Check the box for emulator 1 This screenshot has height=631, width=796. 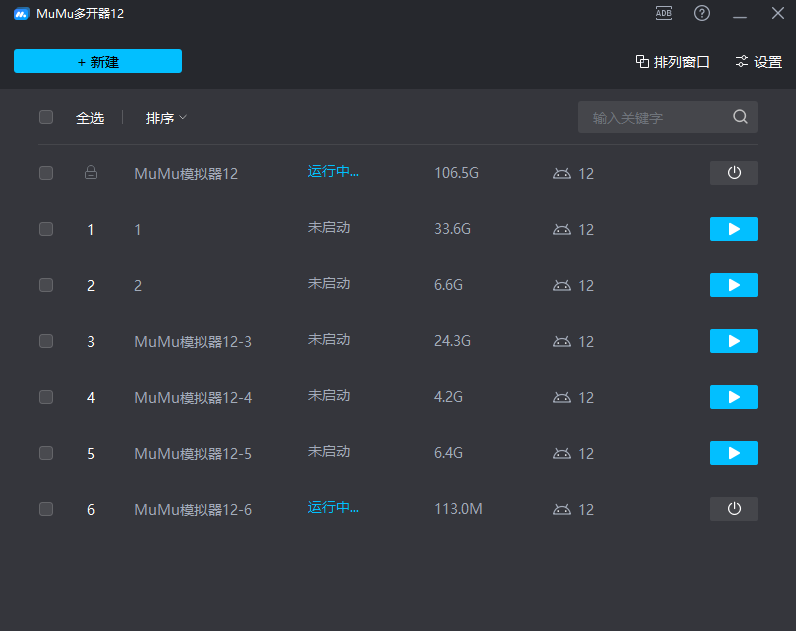click(46, 229)
